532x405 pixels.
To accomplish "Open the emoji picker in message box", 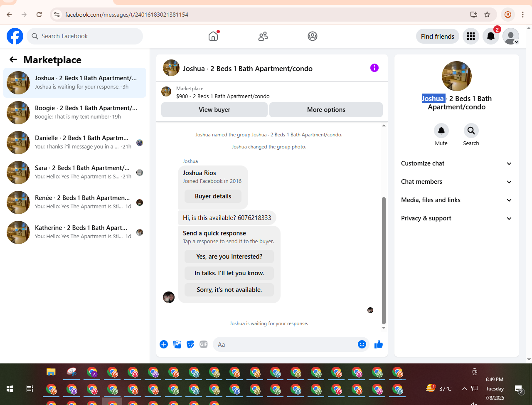I will click(362, 344).
